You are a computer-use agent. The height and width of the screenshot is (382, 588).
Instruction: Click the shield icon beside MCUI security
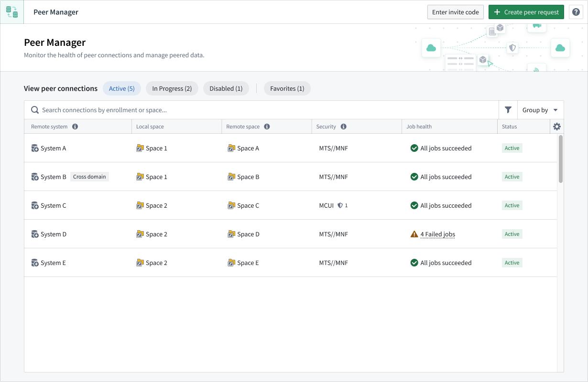point(340,205)
